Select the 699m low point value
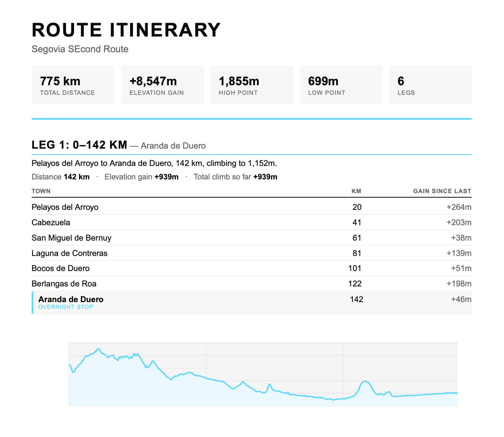 tap(323, 81)
